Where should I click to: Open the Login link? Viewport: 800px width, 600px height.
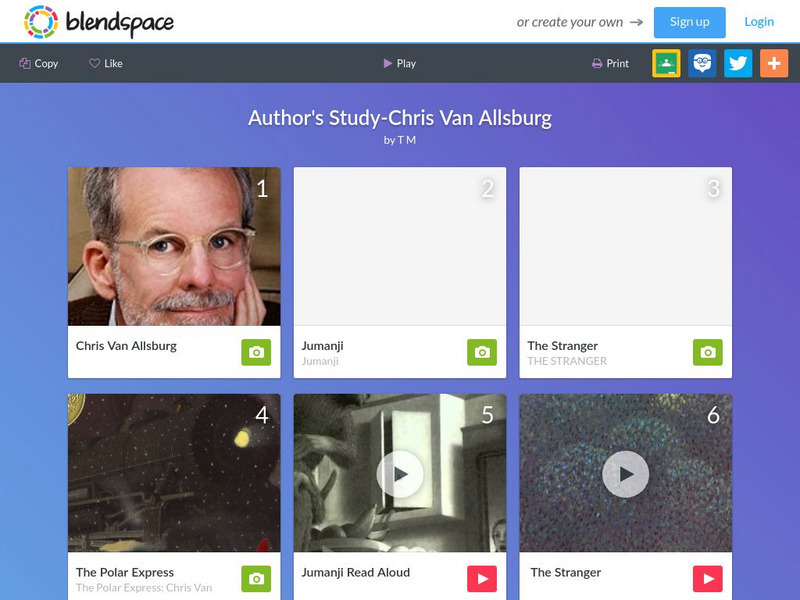(x=759, y=22)
